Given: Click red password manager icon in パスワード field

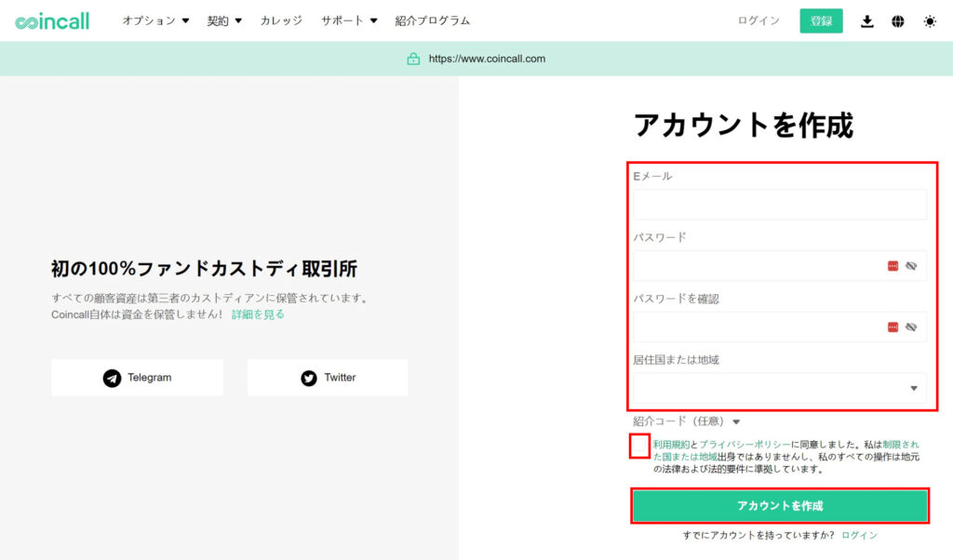Looking at the screenshot, I should 893,266.
